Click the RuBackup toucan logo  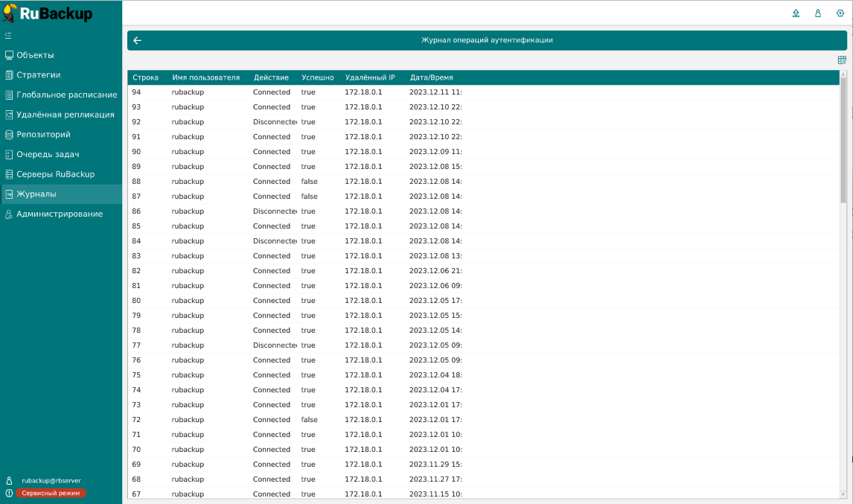[10, 13]
